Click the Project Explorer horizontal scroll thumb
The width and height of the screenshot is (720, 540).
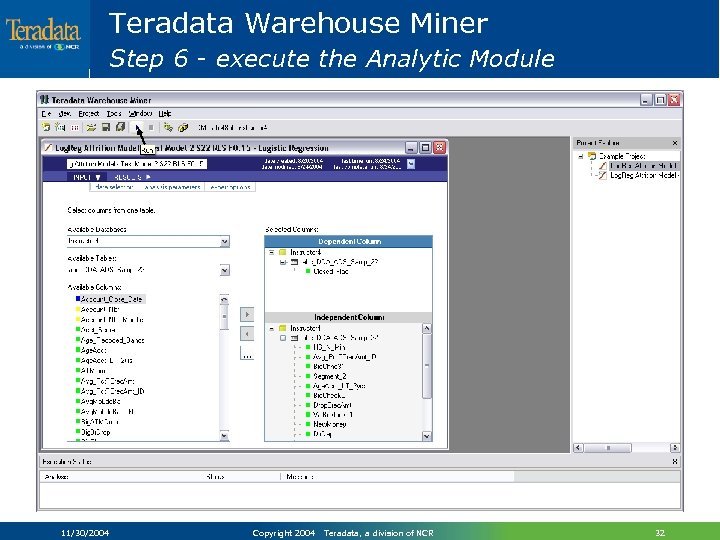608,447
